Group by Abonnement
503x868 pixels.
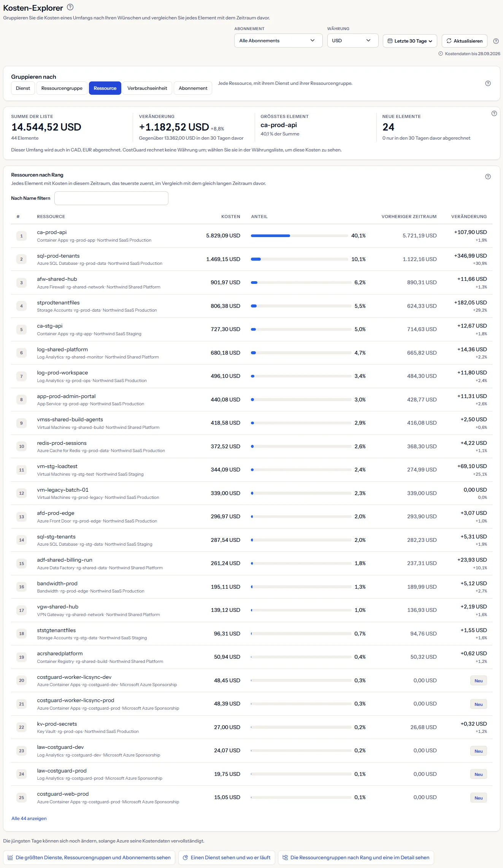(193, 88)
